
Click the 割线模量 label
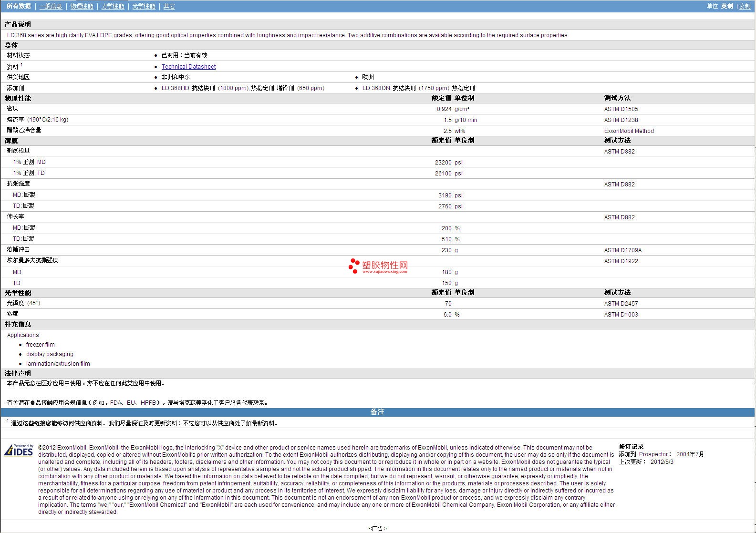coord(18,151)
